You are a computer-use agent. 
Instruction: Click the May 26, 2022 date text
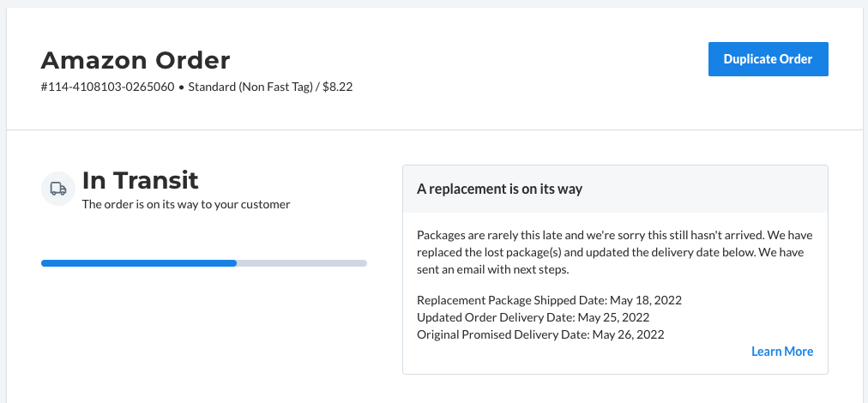pyautogui.click(x=629, y=334)
